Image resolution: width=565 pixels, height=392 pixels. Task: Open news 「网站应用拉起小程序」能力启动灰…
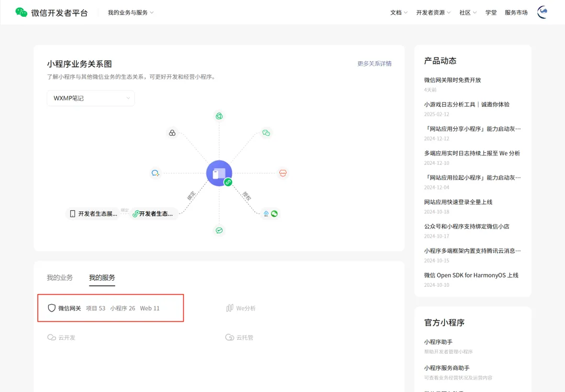[x=472, y=178]
